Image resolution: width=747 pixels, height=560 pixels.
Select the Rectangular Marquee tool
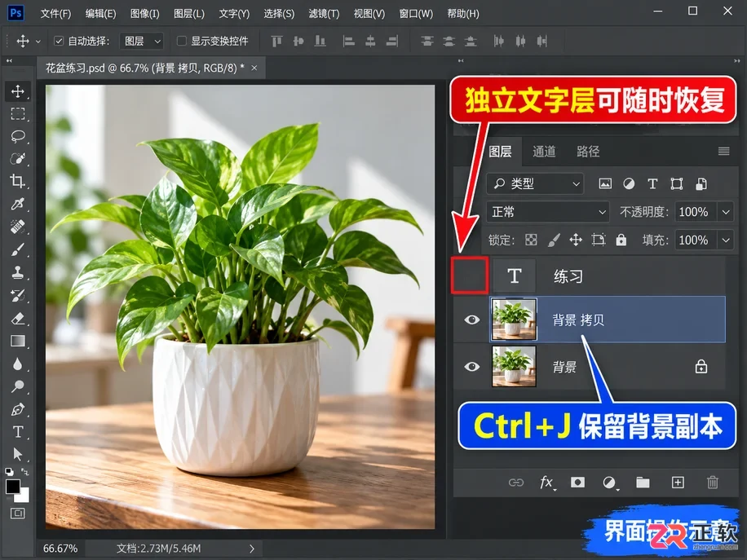tap(18, 114)
